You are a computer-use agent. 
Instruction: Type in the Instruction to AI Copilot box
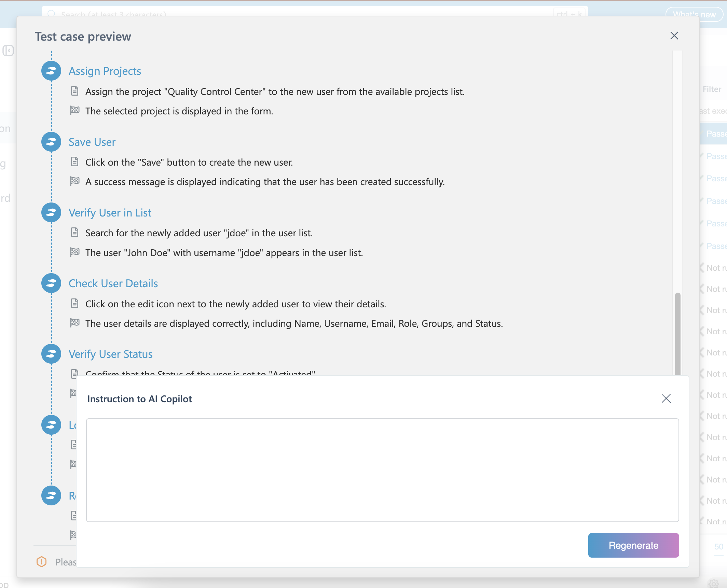tap(382, 470)
